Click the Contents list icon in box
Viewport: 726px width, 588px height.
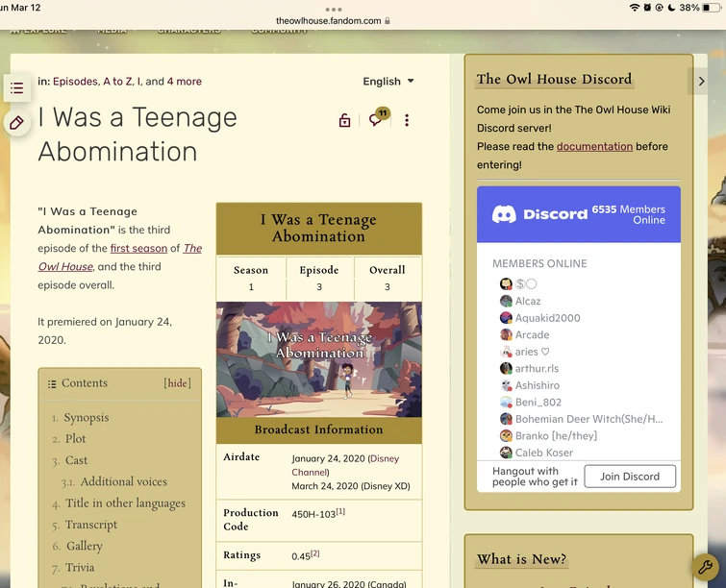52,383
